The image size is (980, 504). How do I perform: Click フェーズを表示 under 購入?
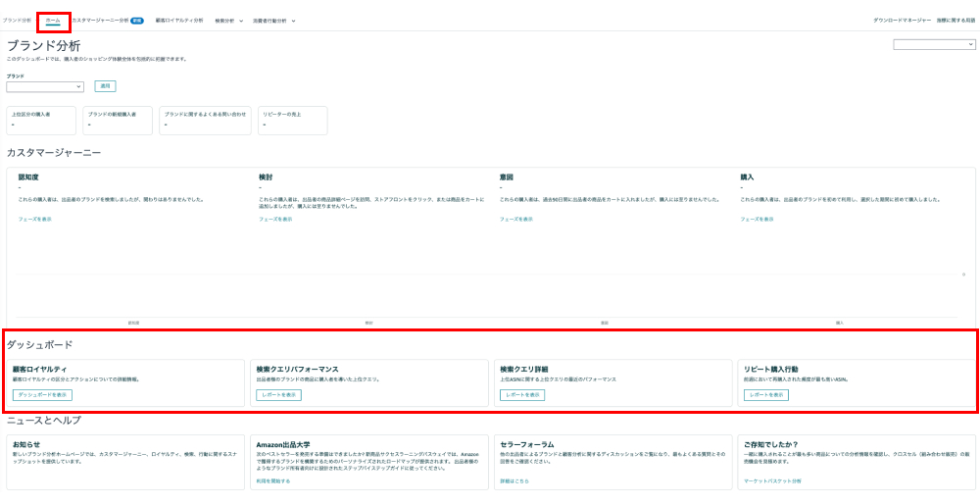(x=757, y=220)
